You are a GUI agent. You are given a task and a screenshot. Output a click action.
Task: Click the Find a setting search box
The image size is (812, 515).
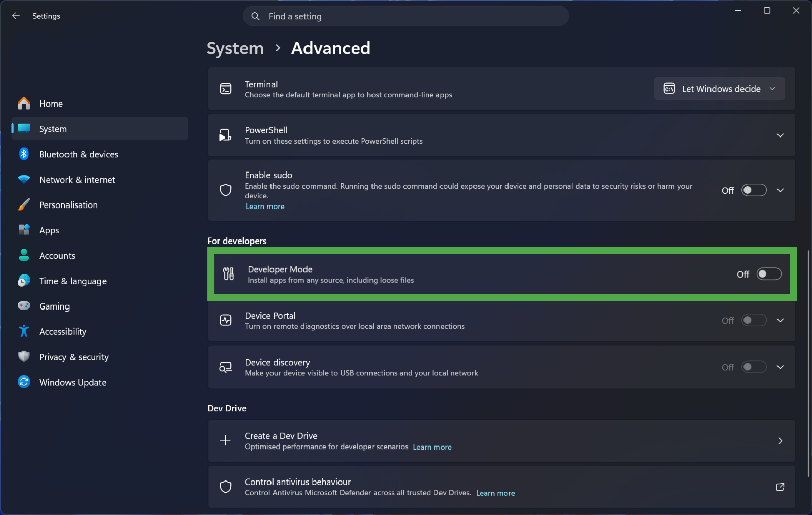coord(405,16)
